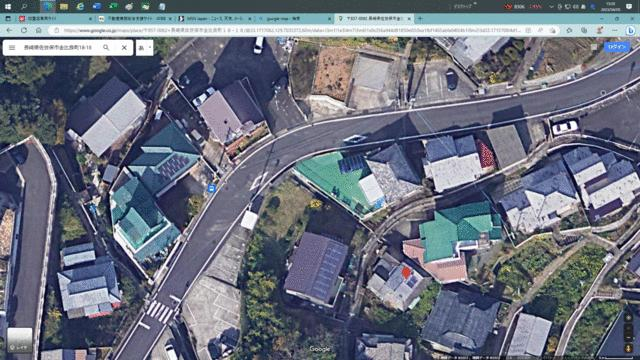Open the Google Maps hamburger menu
Image resolution: width=640 pixels, height=360 pixels.
[12, 48]
